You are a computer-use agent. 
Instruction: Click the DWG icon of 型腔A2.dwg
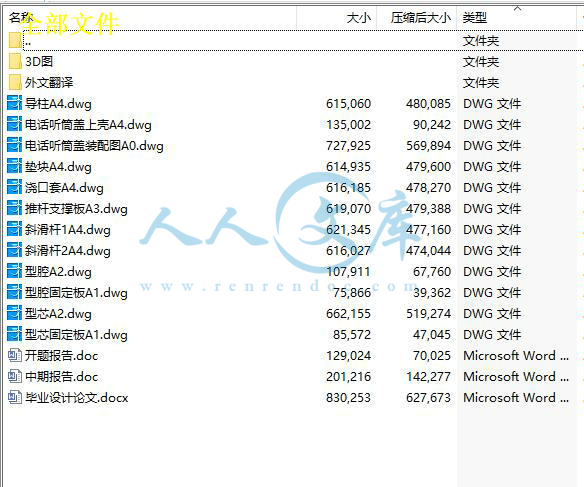click(x=15, y=271)
